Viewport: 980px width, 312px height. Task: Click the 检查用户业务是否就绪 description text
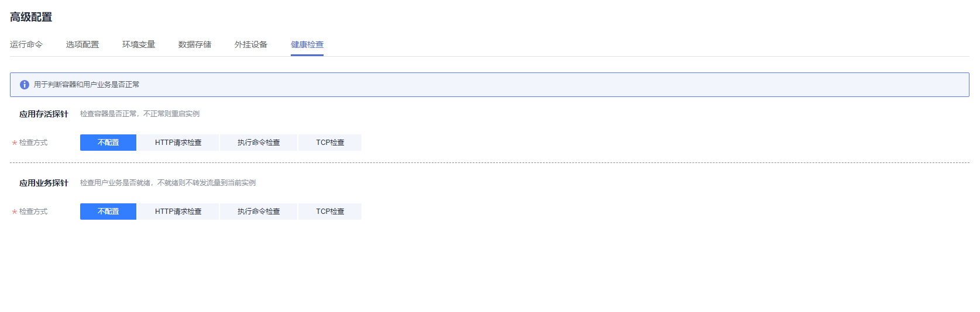(x=115, y=183)
